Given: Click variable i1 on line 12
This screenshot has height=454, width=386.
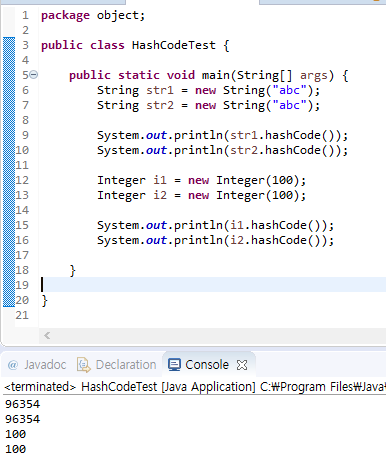Looking at the screenshot, I should [160, 180].
